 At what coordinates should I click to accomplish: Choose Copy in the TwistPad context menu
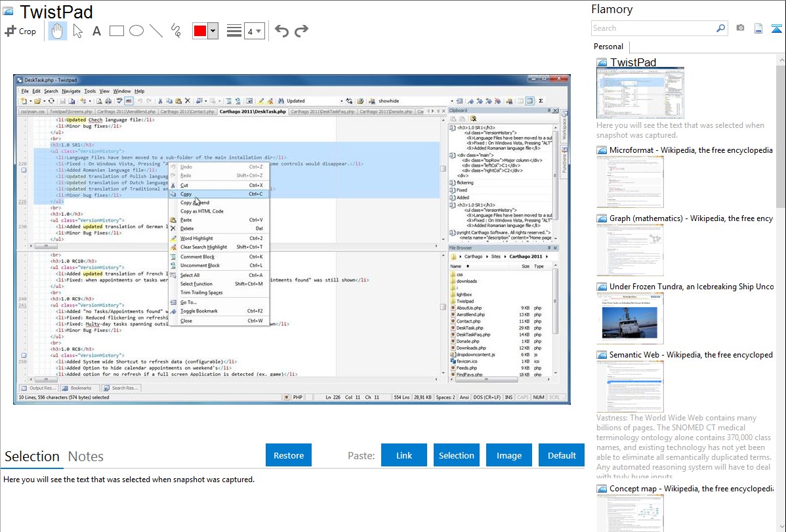coord(219,194)
